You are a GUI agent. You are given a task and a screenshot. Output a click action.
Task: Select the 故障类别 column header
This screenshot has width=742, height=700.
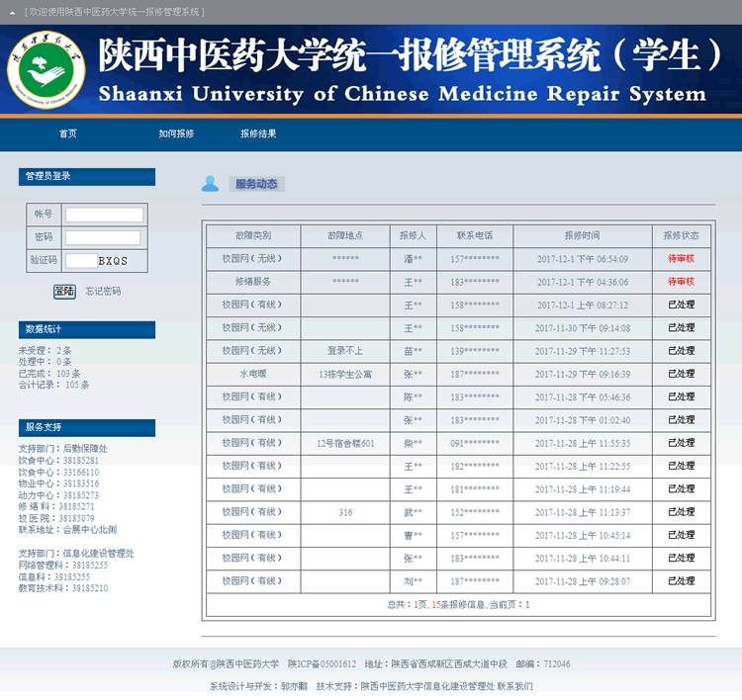coord(253,235)
